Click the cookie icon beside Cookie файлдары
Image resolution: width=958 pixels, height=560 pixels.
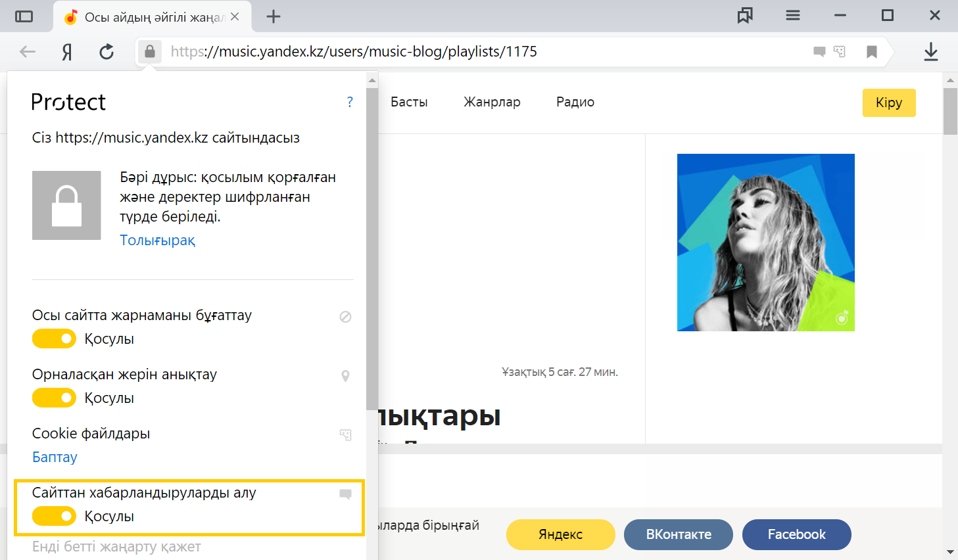pos(345,434)
